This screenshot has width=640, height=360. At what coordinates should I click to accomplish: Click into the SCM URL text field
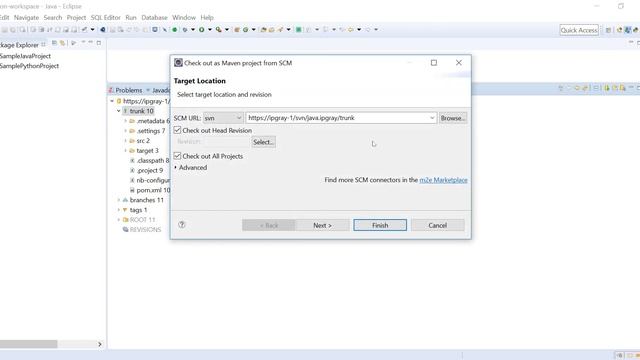(x=338, y=118)
